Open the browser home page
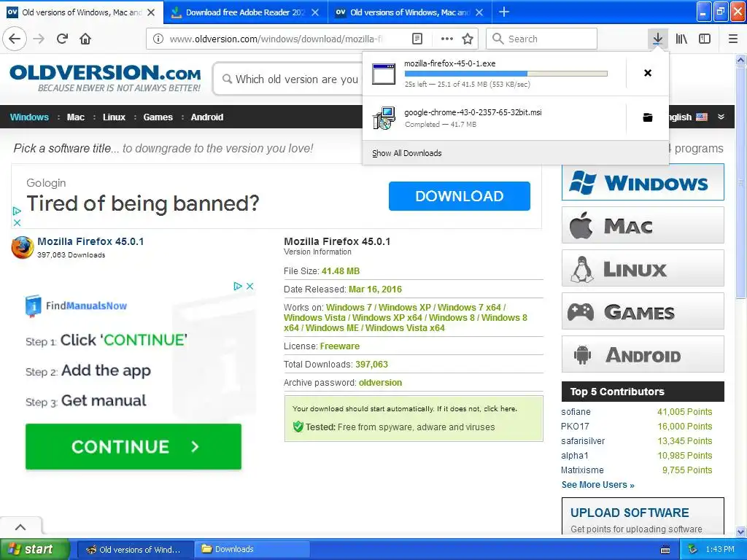 [85, 39]
